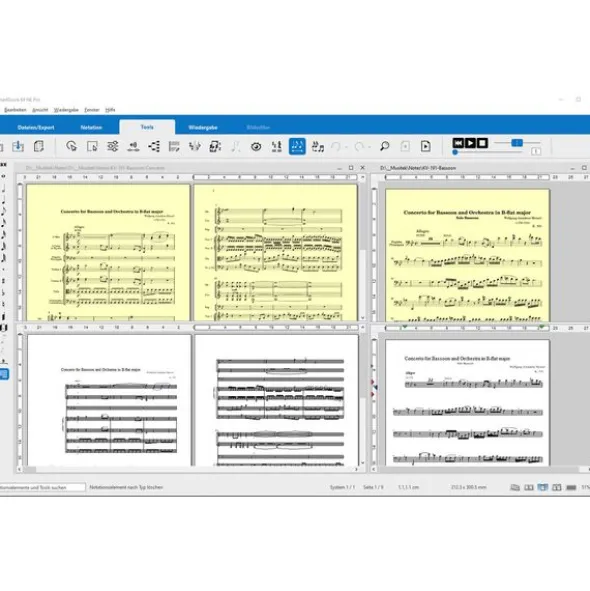This screenshot has width=590, height=591.
Task: Open the Bearbeiten menu
Action: coord(15,110)
